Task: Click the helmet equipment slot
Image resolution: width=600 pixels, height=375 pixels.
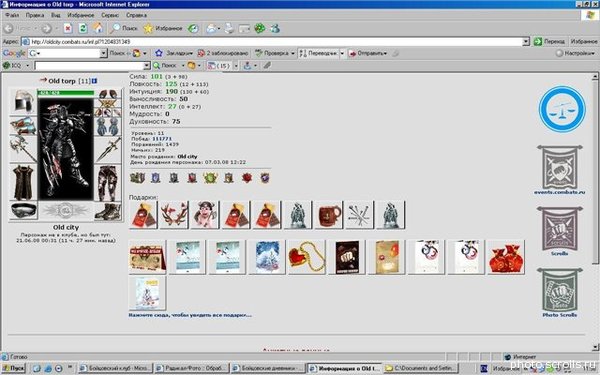Action: [23, 101]
